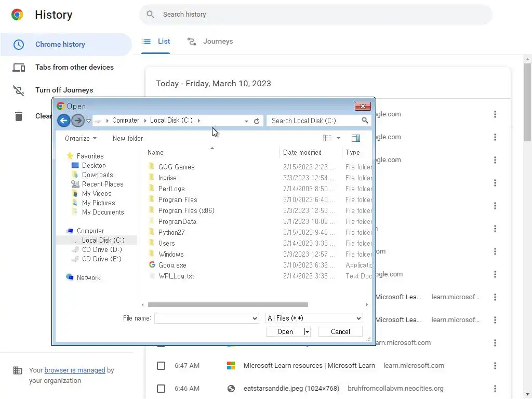Viewport: 532px width, 399px height.
Task: Toggle the preview pane icon
Action: [x=355, y=138]
